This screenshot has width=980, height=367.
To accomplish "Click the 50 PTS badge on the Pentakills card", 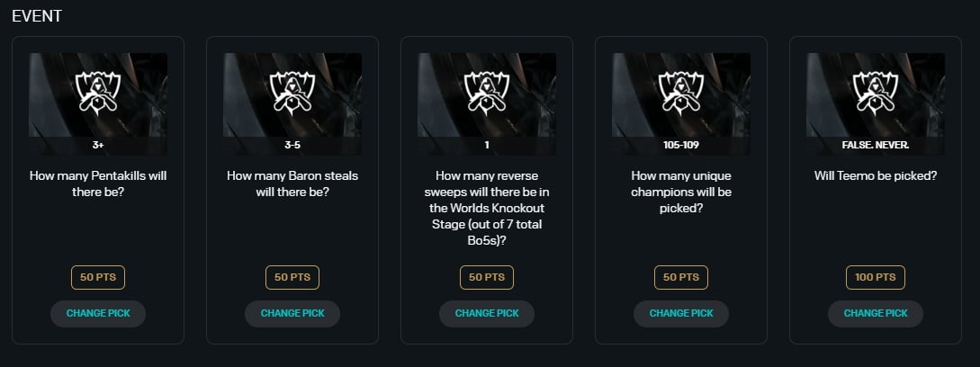I will click(x=98, y=277).
